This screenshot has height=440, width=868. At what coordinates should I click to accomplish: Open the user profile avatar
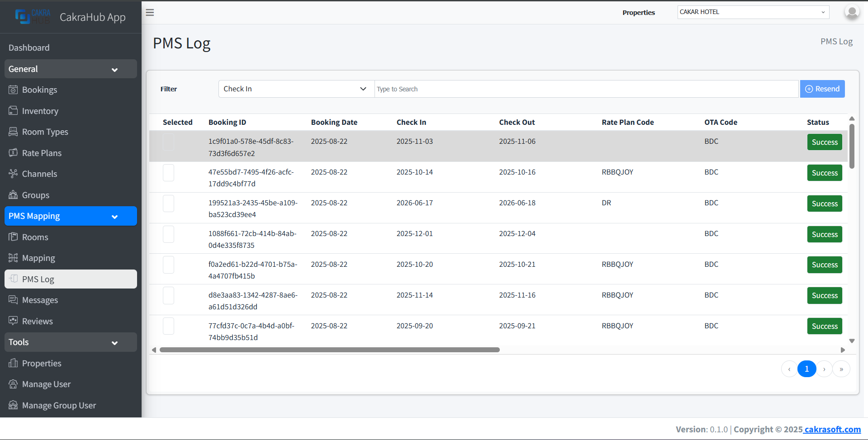click(x=852, y=12)
